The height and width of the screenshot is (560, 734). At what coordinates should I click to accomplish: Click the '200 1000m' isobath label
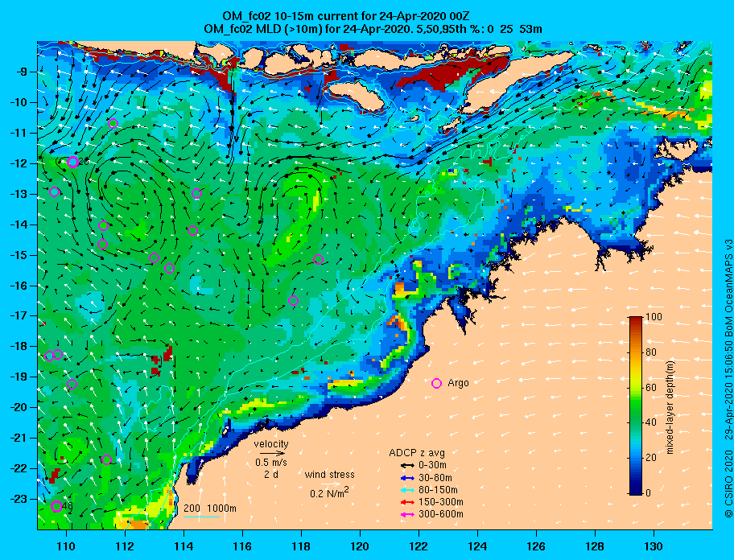coord(210,509)
